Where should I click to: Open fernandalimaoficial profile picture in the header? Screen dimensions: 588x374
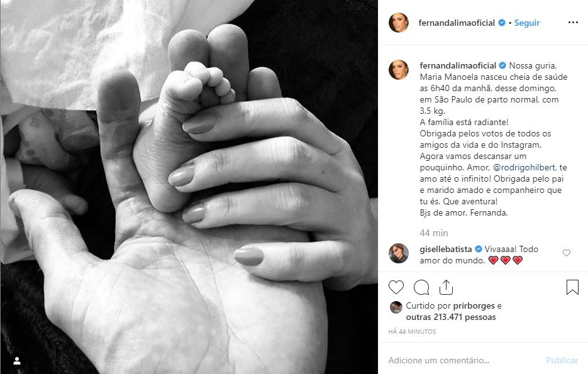(398, 23)
